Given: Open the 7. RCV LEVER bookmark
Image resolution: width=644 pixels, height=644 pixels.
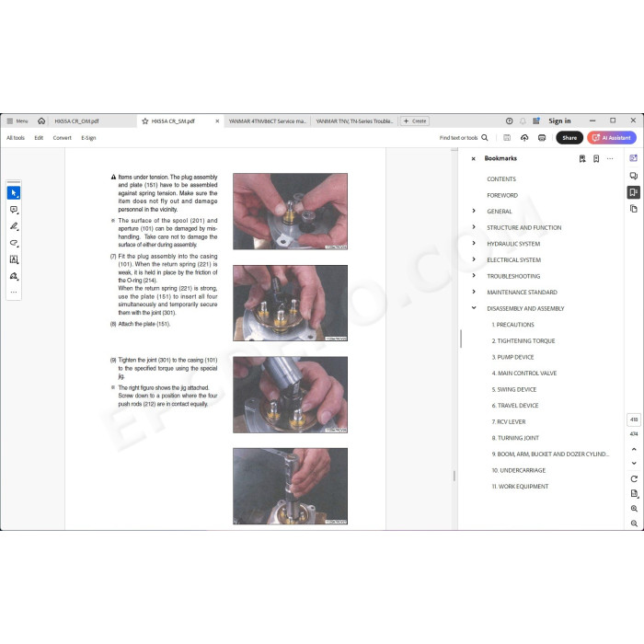Looking at the screenshot, I should 509,421.
